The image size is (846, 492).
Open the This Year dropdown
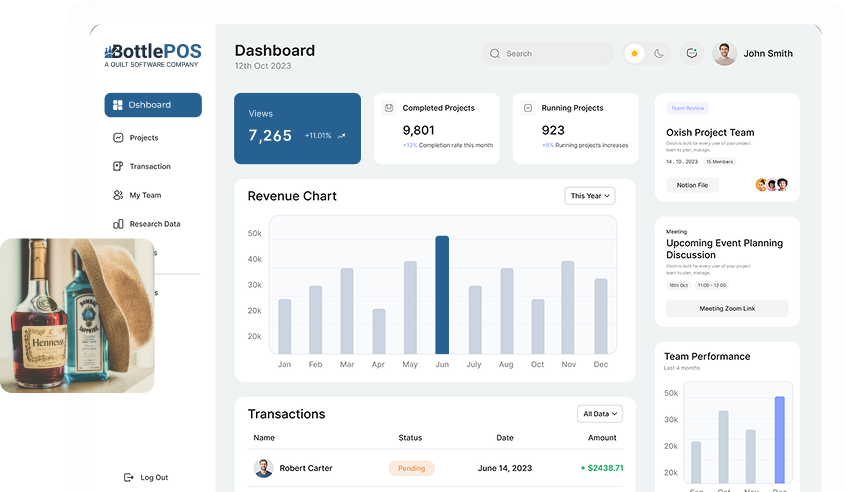589,196
